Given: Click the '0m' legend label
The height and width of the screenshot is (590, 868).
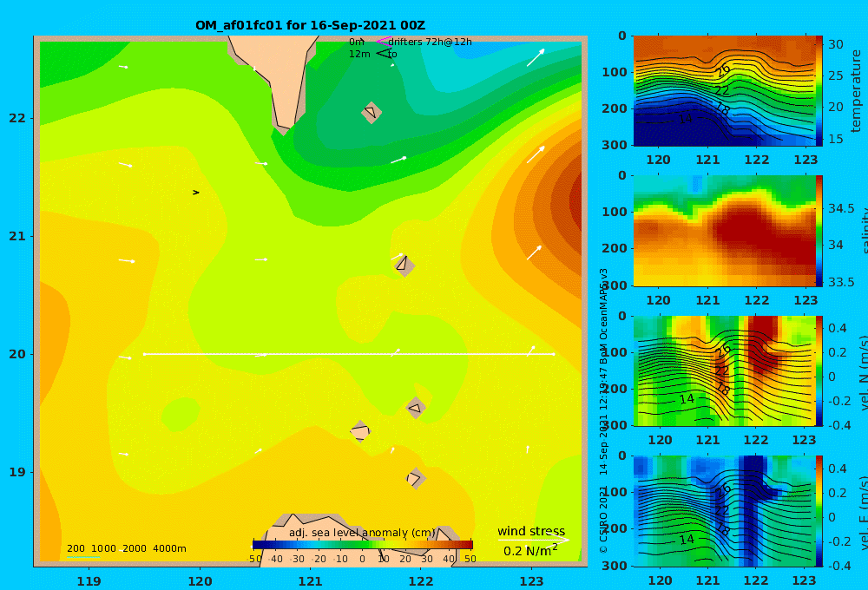Looking at the screenshot, I should point(356,42).
